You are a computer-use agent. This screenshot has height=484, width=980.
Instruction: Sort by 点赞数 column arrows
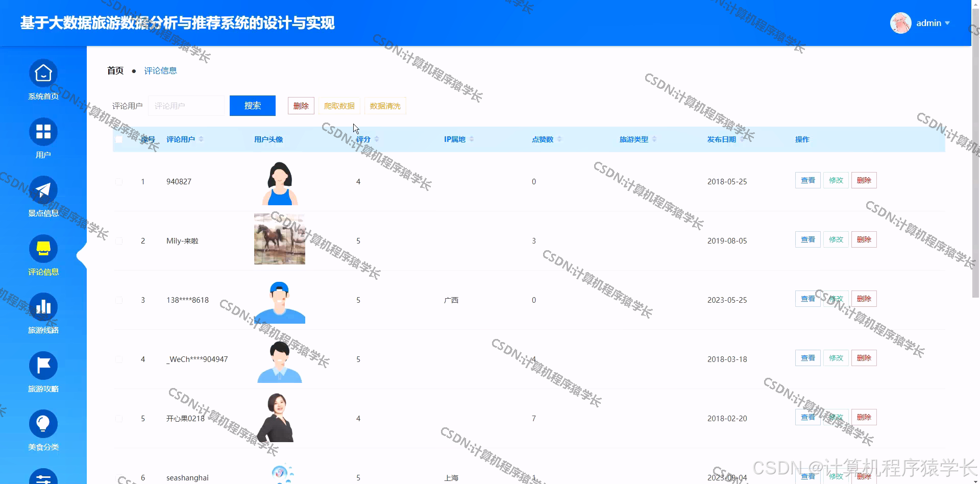click(x=559, y=139)
